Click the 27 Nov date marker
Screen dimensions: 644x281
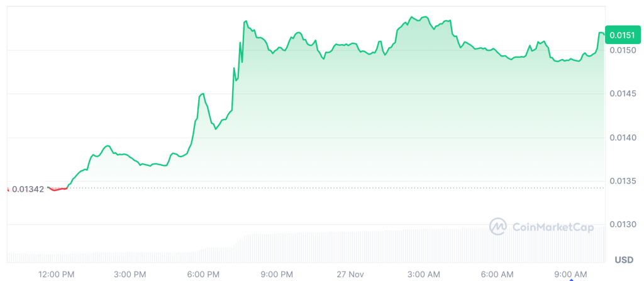[x=350, y=274]
